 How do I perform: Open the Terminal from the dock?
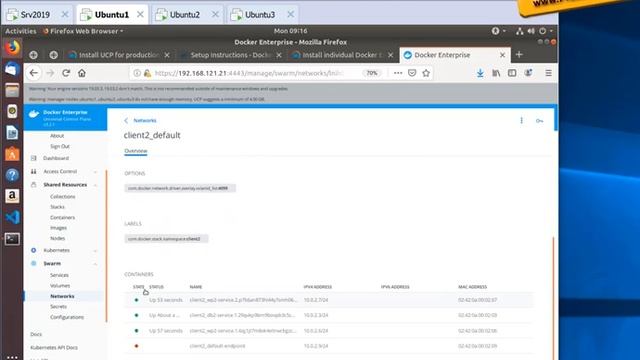[12, 239]
